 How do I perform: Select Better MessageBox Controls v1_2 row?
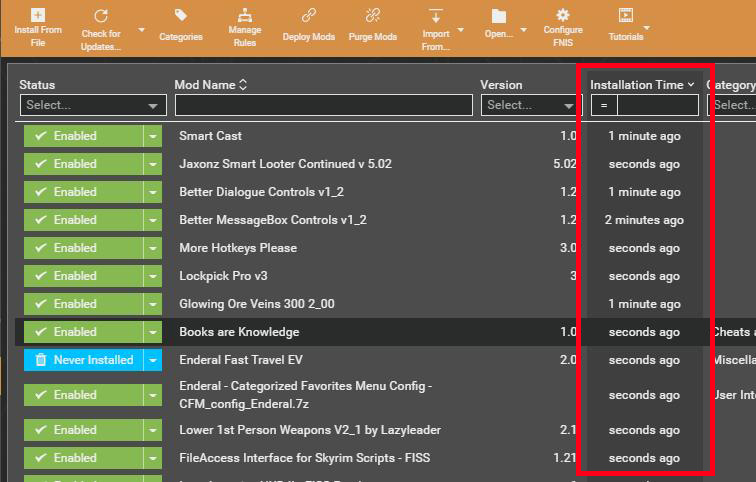[x=273, y=220]
